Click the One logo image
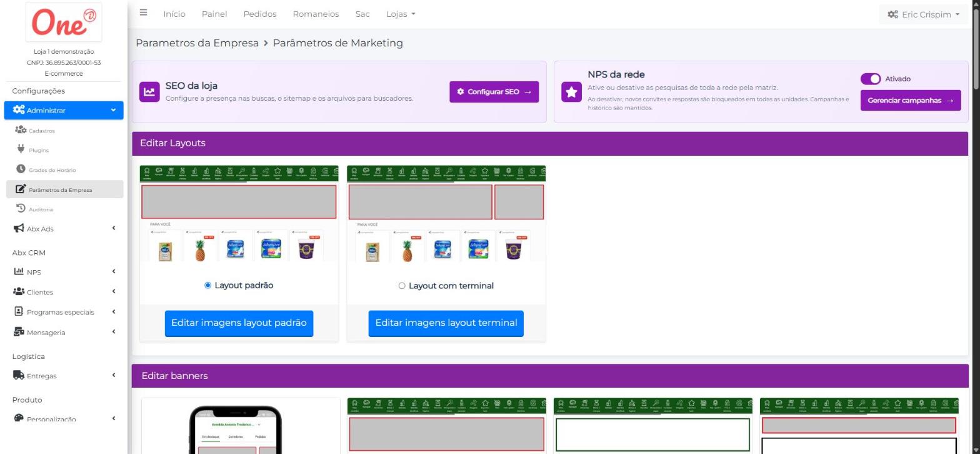Viewport: 980px width, 454px height. (64, 22)
